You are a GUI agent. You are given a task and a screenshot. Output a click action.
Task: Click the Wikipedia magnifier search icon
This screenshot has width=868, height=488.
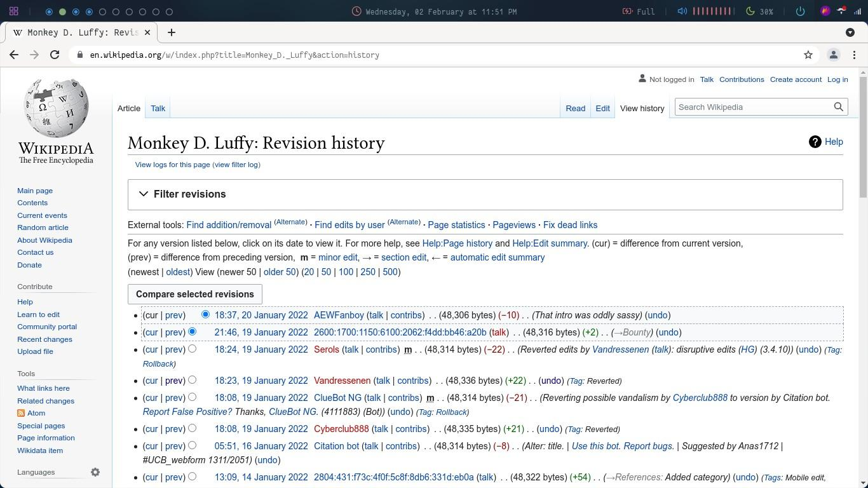pos(839,107)
